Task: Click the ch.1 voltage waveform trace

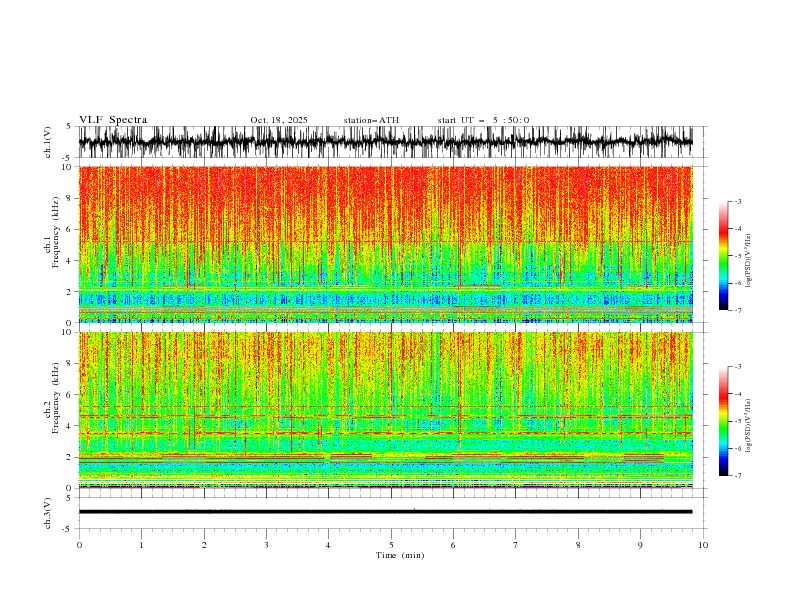Action: click(x=385, y=142)
